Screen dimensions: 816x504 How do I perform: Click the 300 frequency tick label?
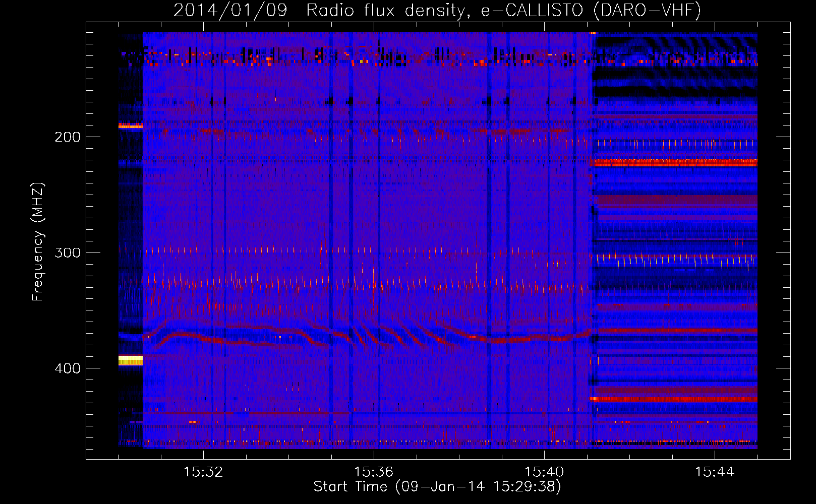click(68, 253)
